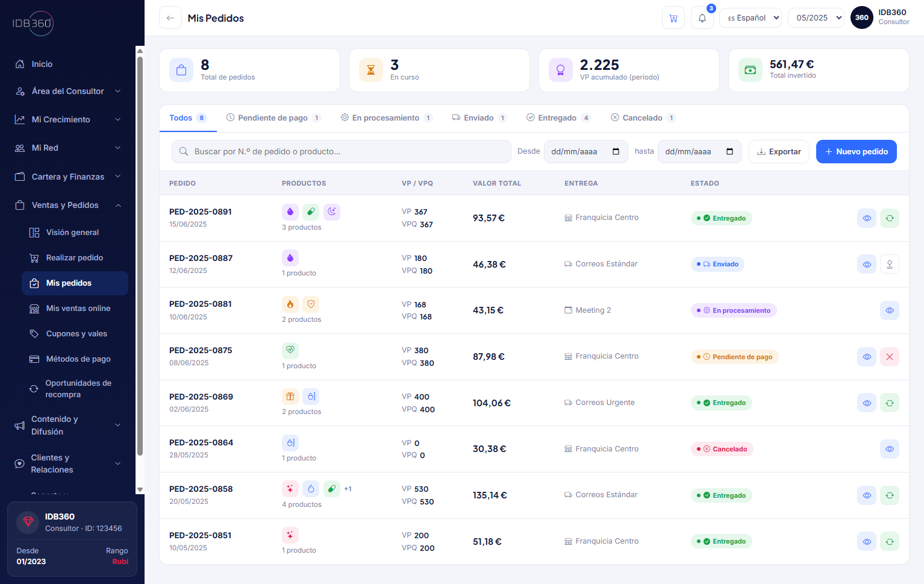Click the Exportar button

click(x=779, y=152)
